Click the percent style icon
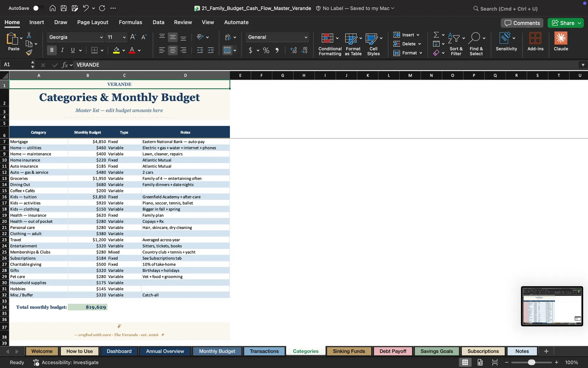Screen dimensions: 588x368 coord(266,50)
